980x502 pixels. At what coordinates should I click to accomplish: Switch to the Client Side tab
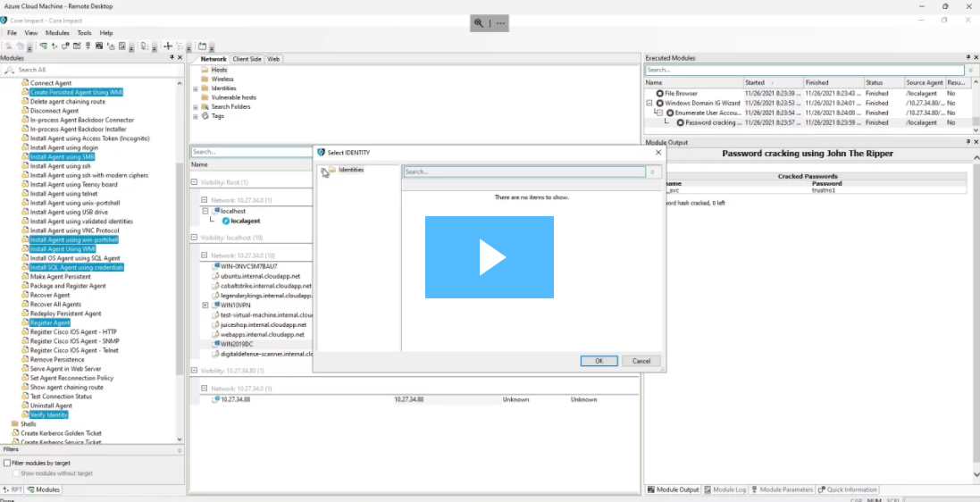coord(247,59)
